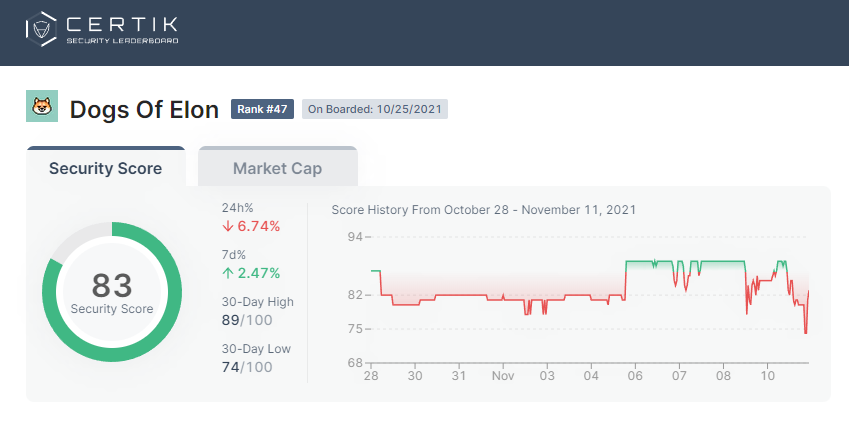849x428 pixels.
Task: Click the Dogs Of Elon project title
Action: click(x=144, y=109)
